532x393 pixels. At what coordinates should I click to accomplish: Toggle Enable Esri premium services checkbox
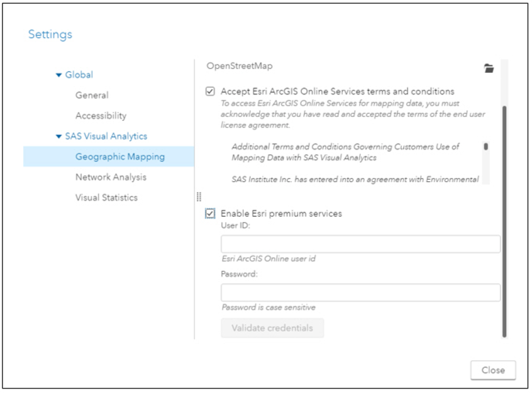210,213
